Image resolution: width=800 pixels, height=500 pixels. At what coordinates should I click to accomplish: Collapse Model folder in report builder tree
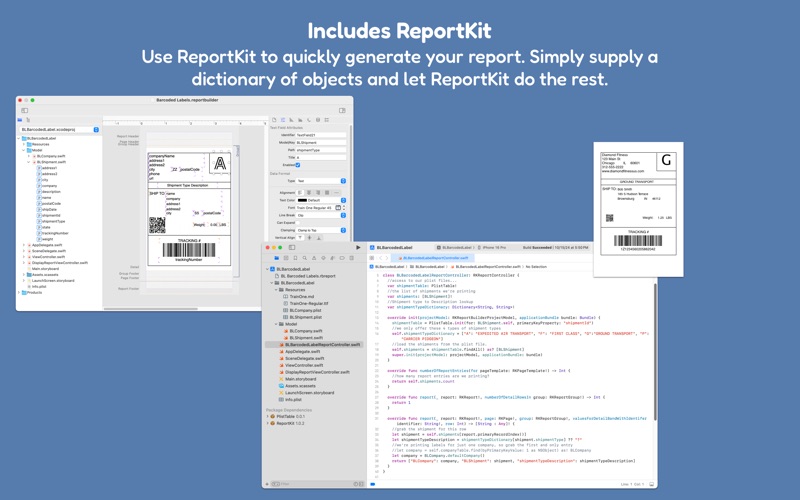[x=23, y=151]
